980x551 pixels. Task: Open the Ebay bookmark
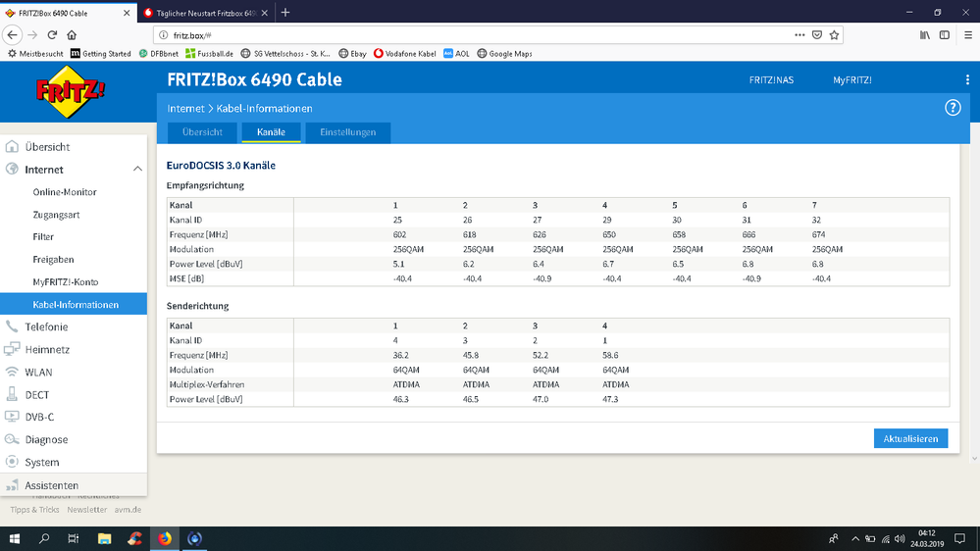(x=352, y=54)
